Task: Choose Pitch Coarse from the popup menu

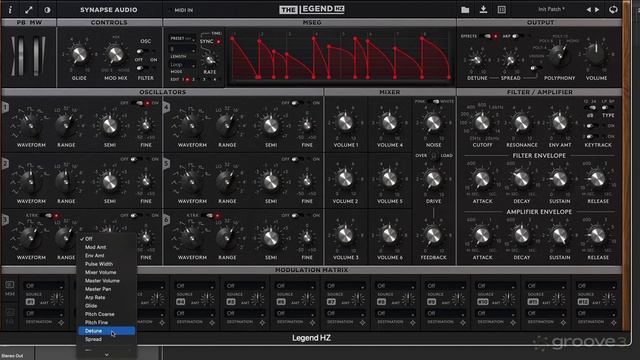Action: pos(107,314)
